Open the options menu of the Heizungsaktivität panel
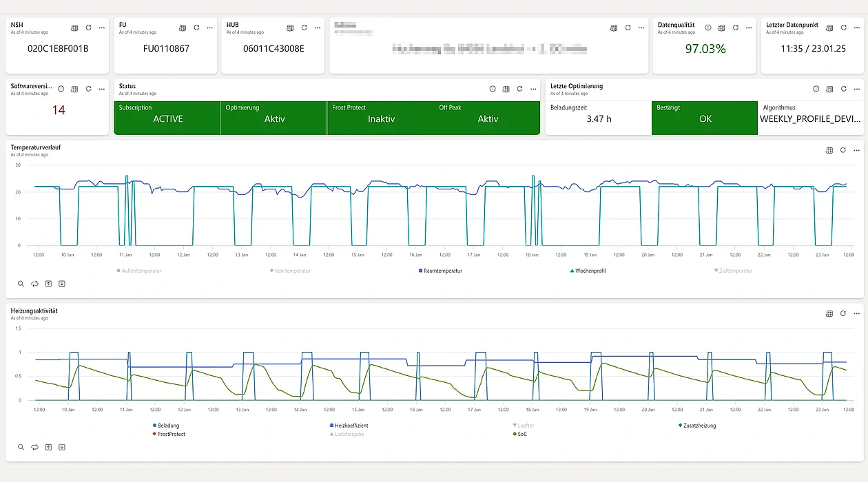Viewport: 868px width, 482px height. [856, 313]
